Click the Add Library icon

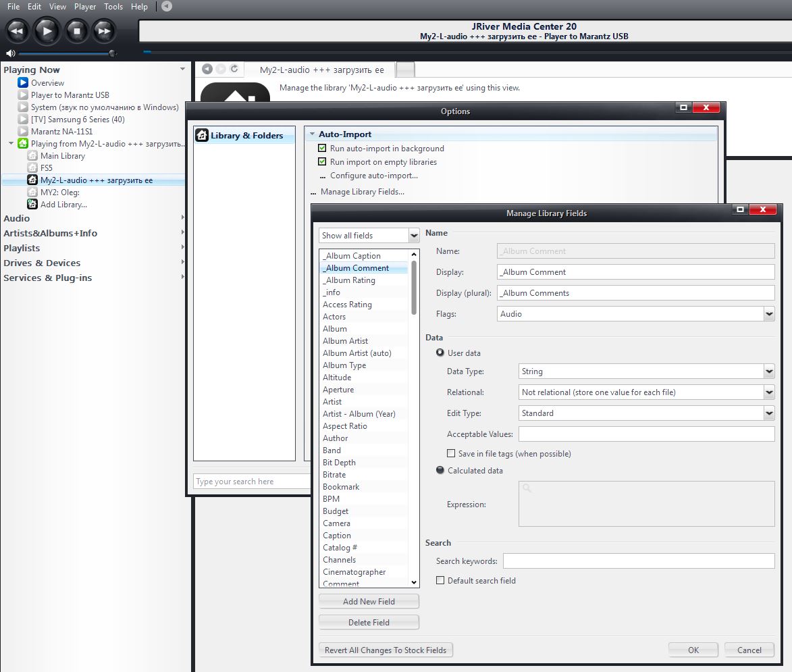coord(32,204)
